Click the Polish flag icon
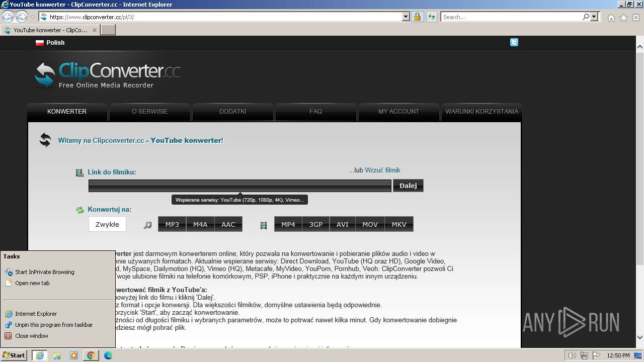The image size is (644, 362). click(x=40, y=43)
